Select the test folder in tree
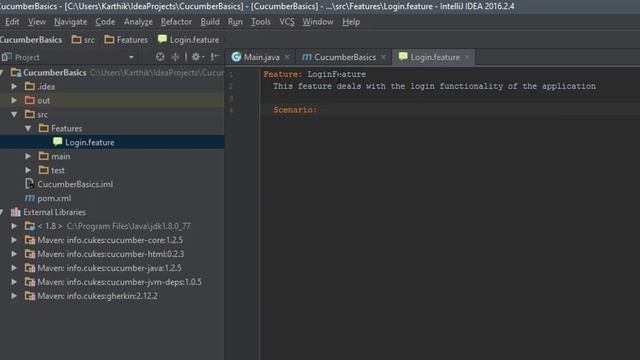The image size is (640, 360). click(x=58, y=170)
